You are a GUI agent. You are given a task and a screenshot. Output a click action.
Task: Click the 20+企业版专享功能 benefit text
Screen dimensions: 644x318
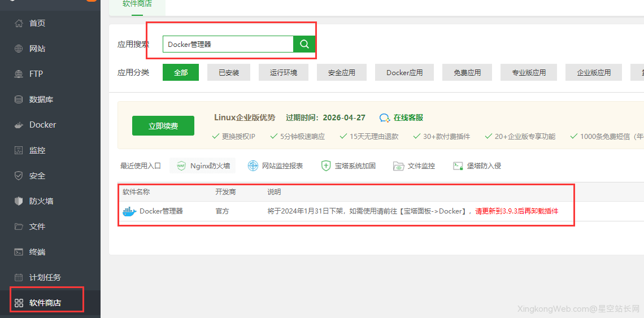pyautogui.click(x=525, y=136)
